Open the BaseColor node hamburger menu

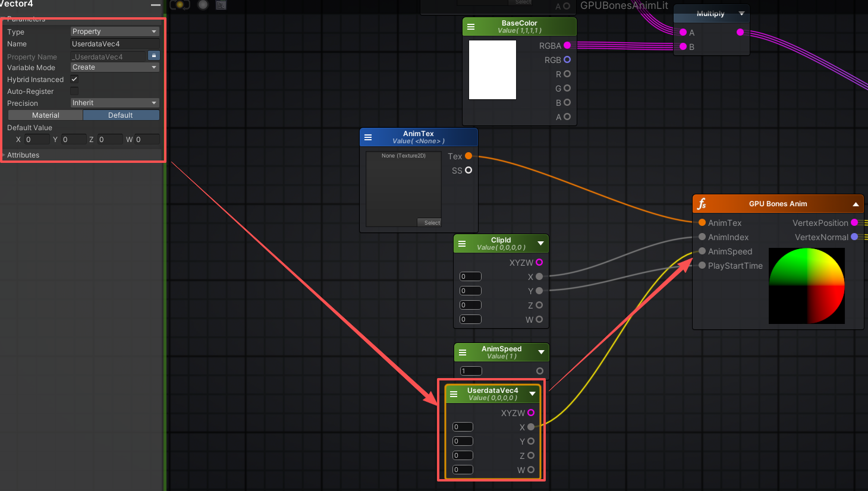471,27
